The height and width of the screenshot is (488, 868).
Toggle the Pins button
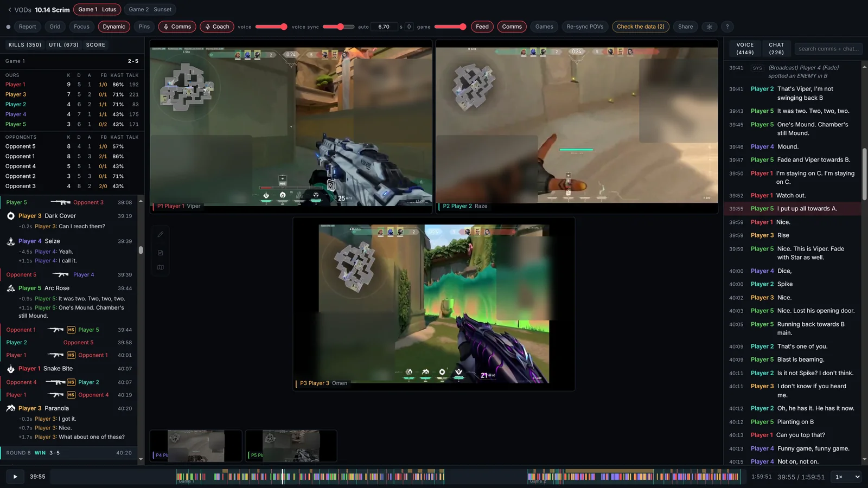tap(144, 27)
